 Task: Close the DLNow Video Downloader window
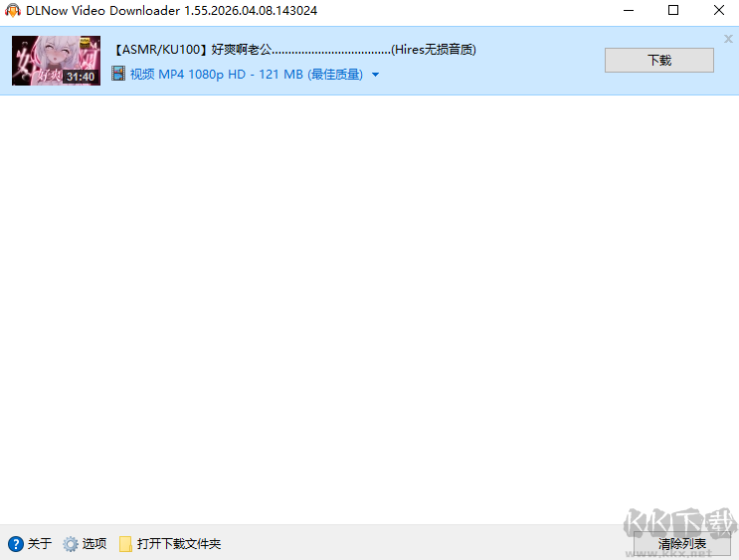coord(719,10)
